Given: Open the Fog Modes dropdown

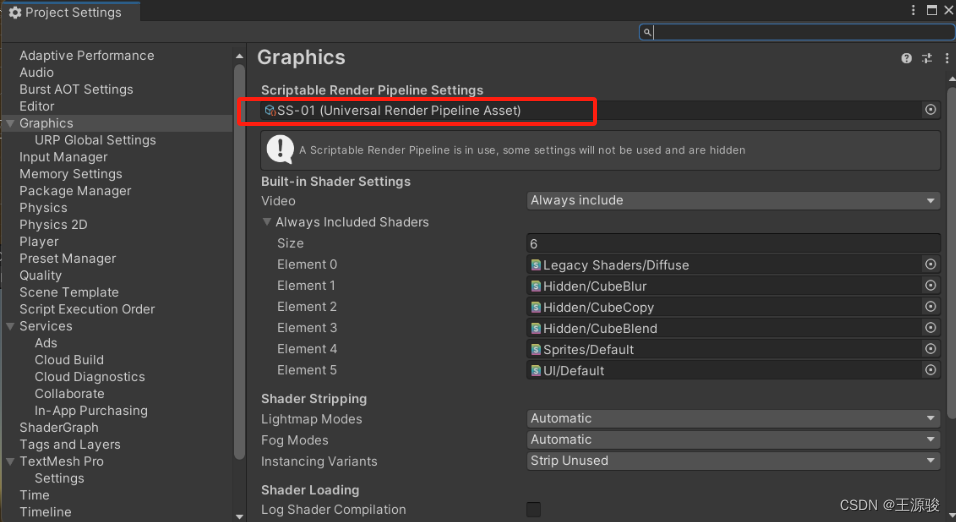Looking at the screenshot, I should coord(733,440).
